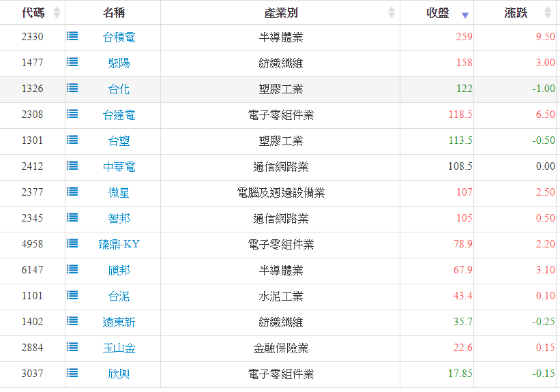Viewport: 560px width, 392px height.
Task: Click the list icon next to 中華電
Action: [72, 166]
